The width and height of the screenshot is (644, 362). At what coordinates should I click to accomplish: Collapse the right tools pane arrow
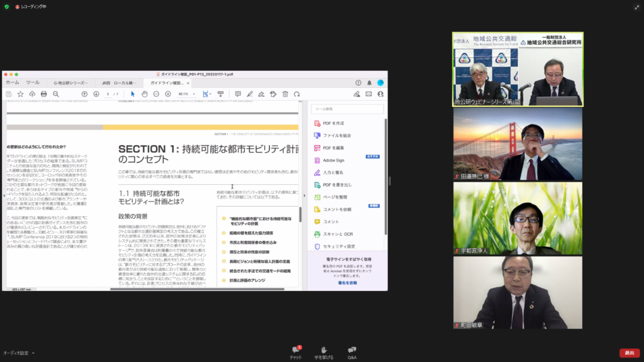point(304,195)
